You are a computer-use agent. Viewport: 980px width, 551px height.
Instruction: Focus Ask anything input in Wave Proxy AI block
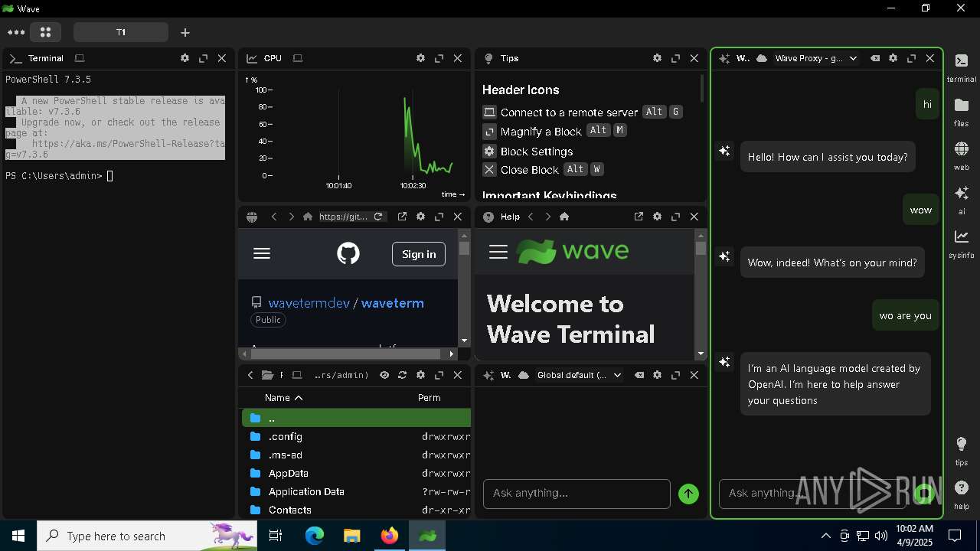812,494
